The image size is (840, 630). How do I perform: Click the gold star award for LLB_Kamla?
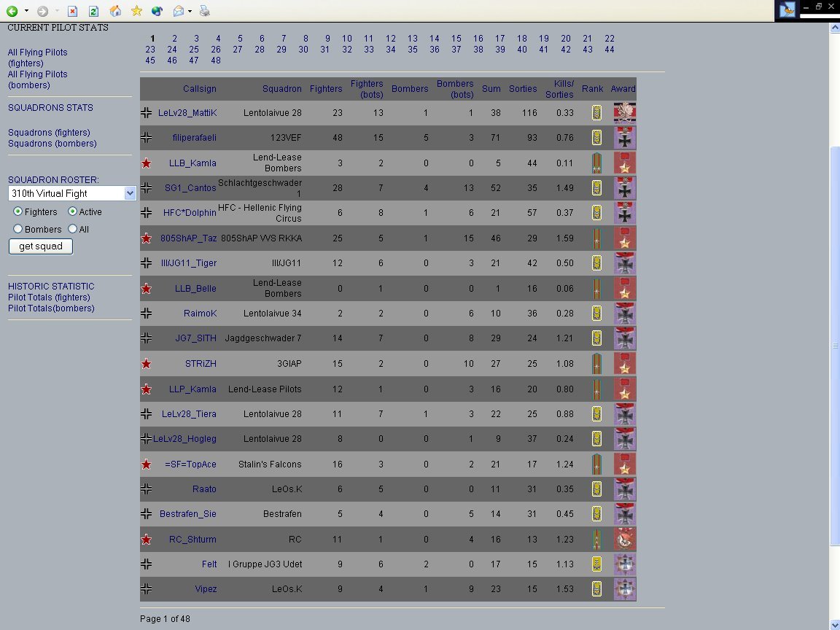click(x=625, y=163)
